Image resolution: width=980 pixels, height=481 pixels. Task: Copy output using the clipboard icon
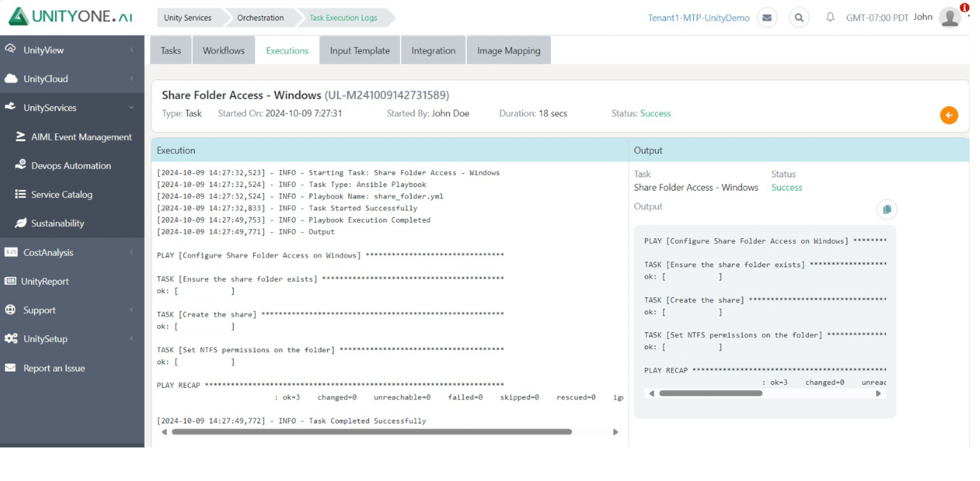pos(887,209)
